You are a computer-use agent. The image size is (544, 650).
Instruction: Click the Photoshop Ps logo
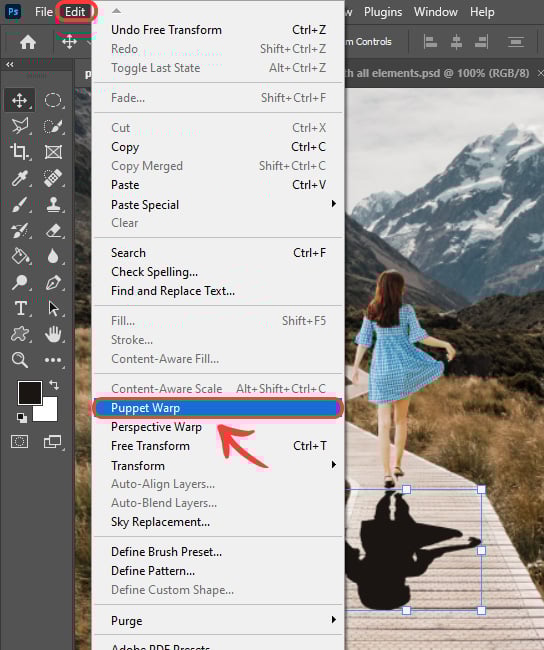point(13,12)
